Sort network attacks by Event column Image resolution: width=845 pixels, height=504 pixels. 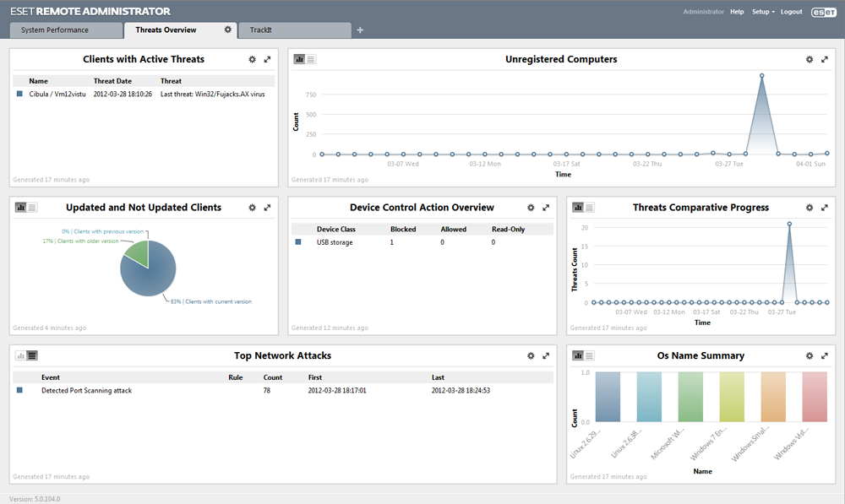[51, 377]
